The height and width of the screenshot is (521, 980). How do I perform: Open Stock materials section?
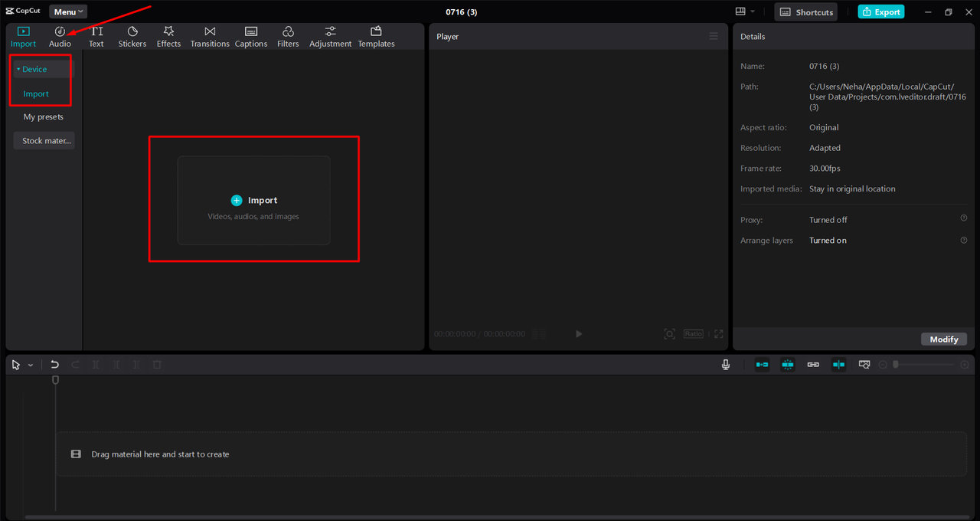(44, 141)
